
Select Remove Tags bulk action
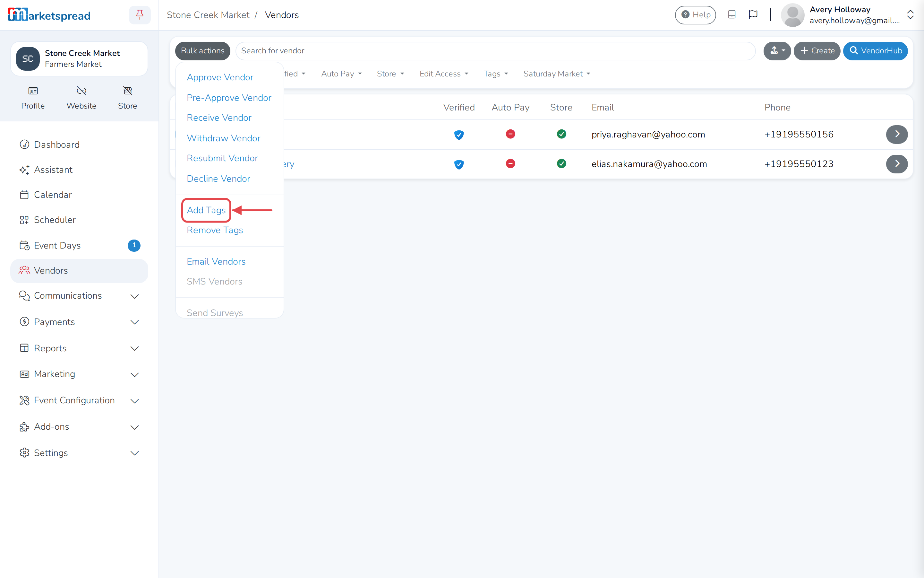(x=215, y=230)
